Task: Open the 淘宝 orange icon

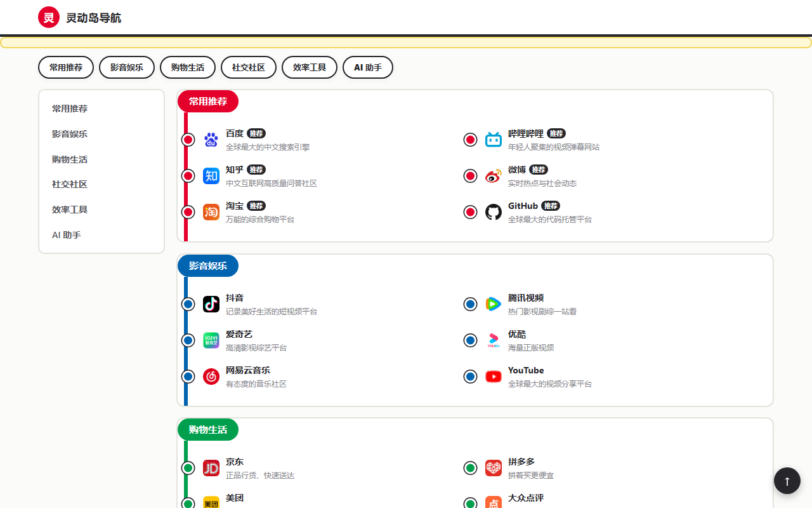Action: (211, 212)
